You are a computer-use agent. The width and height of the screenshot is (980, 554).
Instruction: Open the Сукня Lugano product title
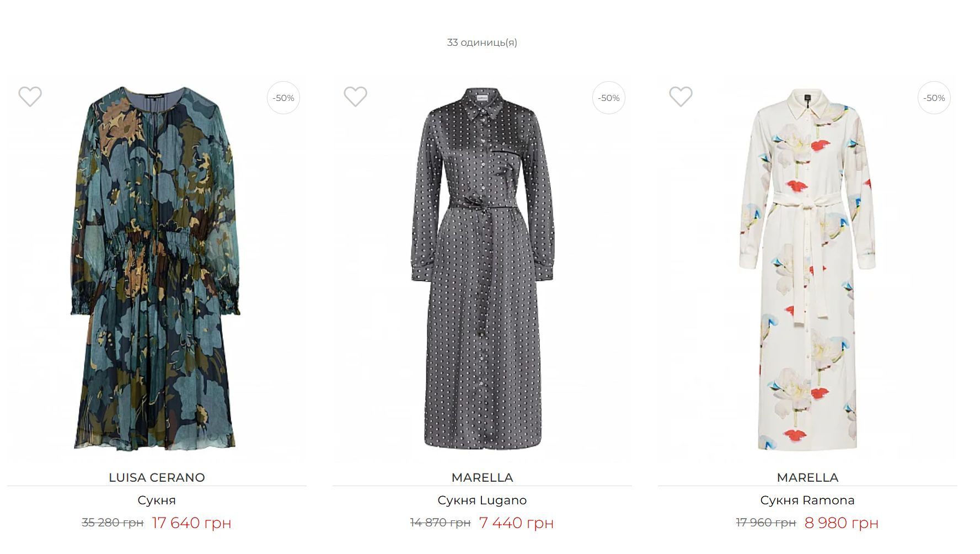(482, 500)
